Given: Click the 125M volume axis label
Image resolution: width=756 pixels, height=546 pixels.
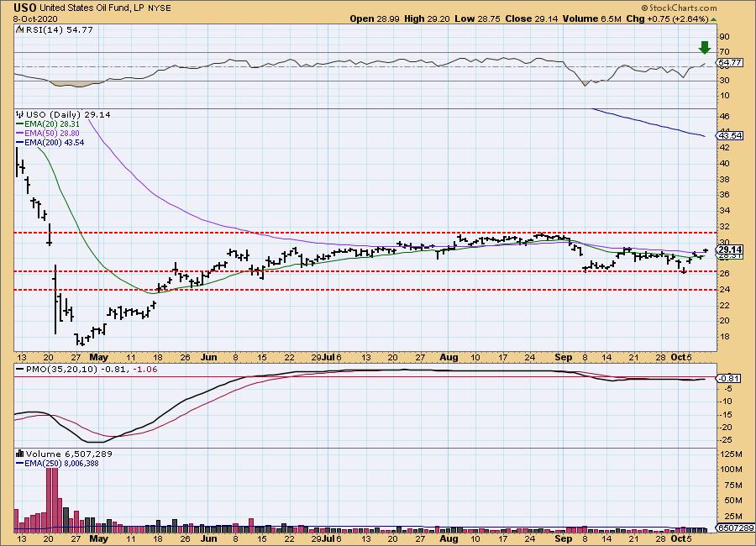Looking at the screenshot, I should [731, 454].
